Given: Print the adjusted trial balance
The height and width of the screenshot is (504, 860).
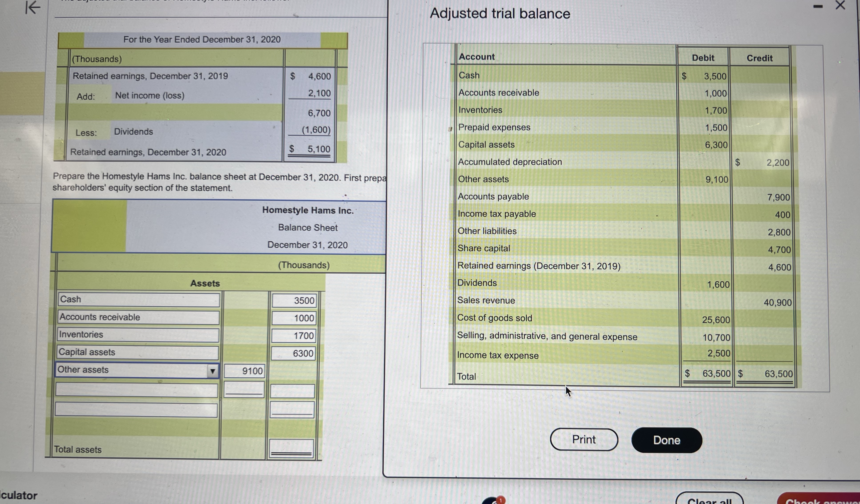Looking at the screenshot, I should pyautogui.click(x=584, y=440).
